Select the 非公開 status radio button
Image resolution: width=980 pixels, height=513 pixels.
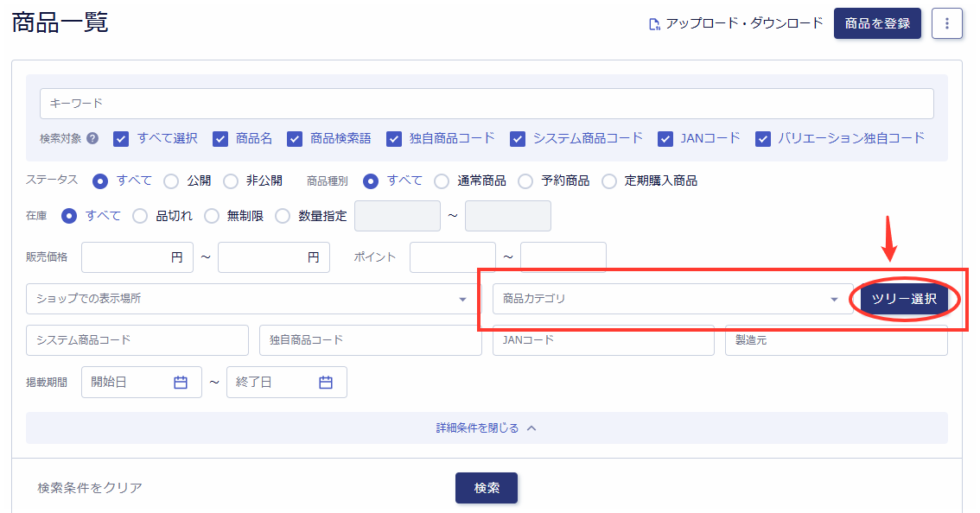click(x=231, y=181)
